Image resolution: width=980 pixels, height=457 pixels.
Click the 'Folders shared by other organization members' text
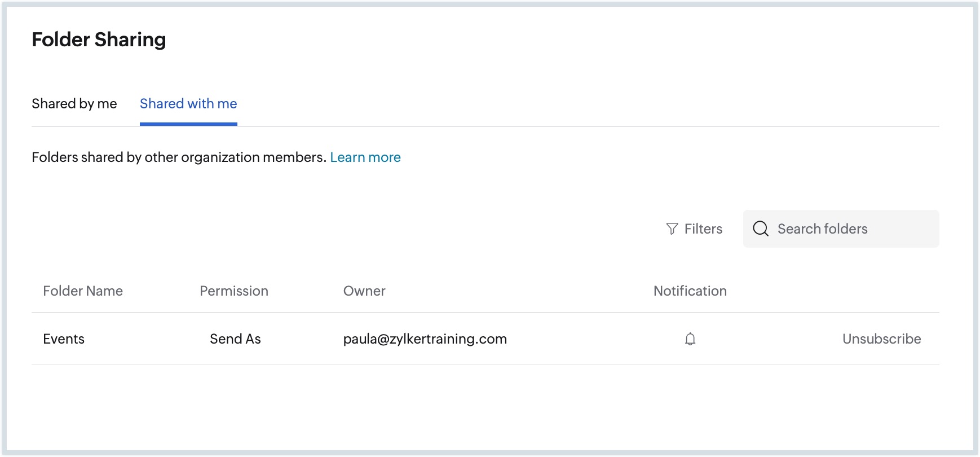pyautogui.click(x=179, y=157)
